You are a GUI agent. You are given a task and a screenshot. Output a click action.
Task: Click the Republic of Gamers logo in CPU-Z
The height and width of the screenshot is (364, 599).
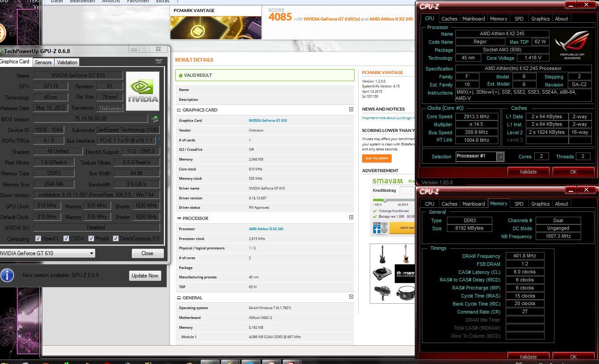[x=572, y=45]
